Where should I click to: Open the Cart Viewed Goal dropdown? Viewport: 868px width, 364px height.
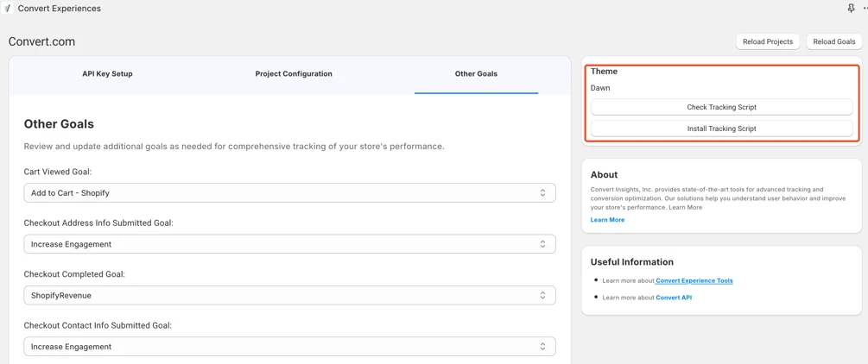pyautogui.click(x=289, y=193)
